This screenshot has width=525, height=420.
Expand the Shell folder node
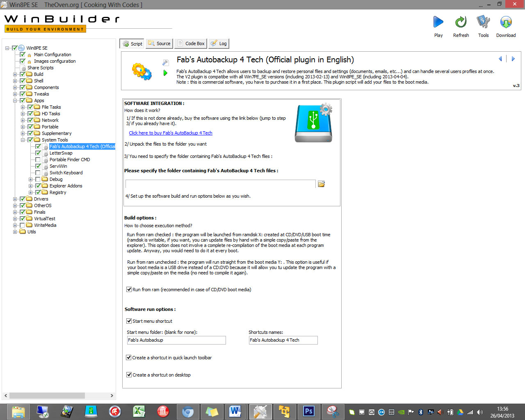[15, 81]
